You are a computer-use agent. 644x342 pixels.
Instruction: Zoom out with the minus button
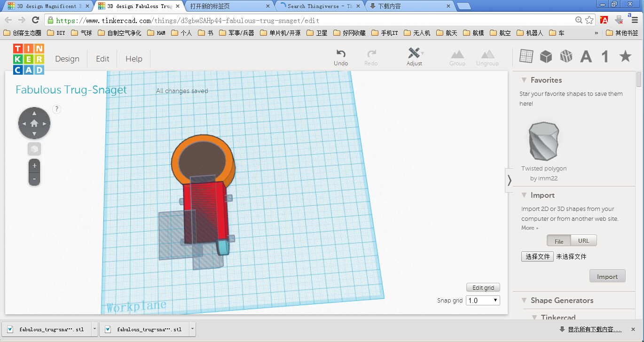pyautogui.click(x=34, y=179)
